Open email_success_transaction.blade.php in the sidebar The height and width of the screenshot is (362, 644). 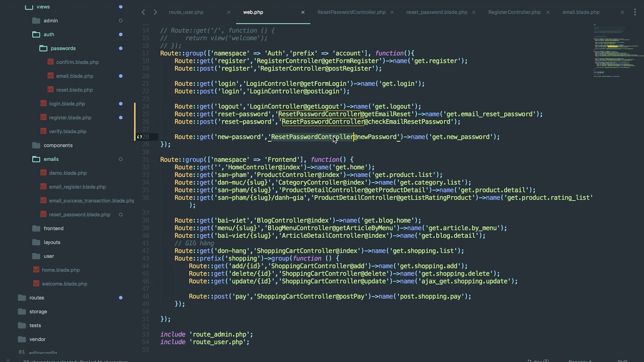click(x=92, y=201)
